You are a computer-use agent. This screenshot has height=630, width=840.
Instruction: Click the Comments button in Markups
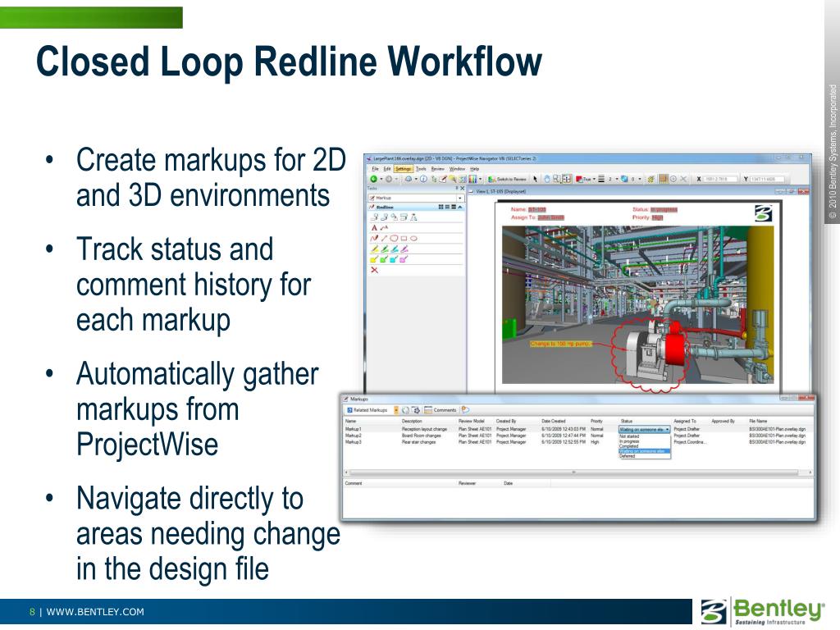[440, 410]
